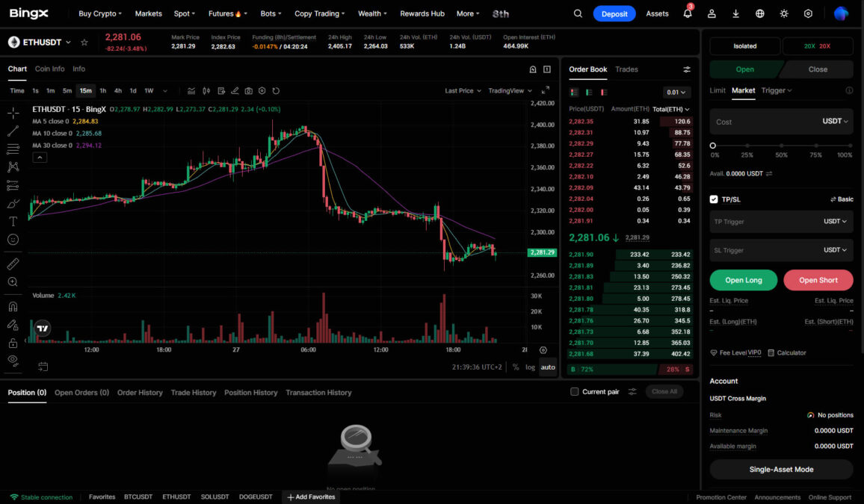Click the Single-Asset Mode button
The height and width of the screenshot is (504, 864).
(x=781, y=470)
